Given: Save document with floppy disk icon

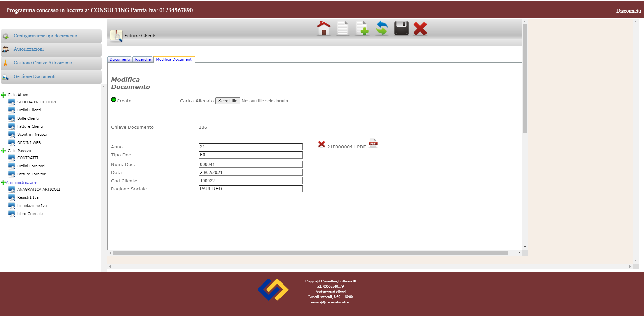Looking at the screenshot, I should point(401,28).
